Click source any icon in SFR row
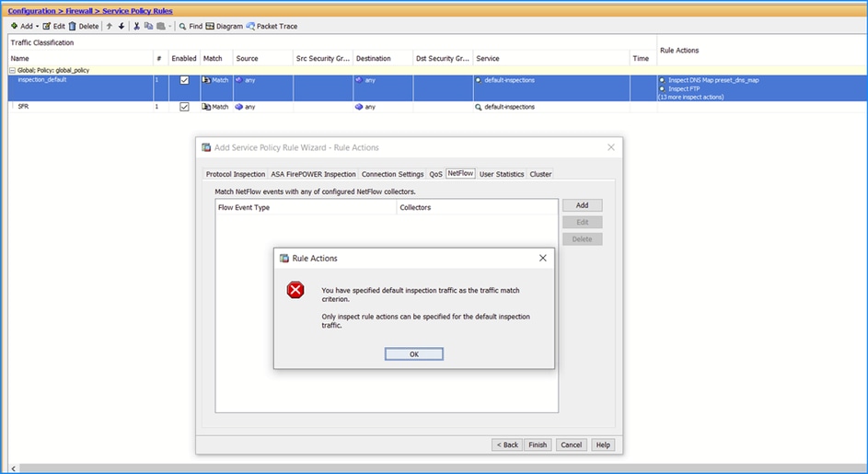 (x=238, y=107)
